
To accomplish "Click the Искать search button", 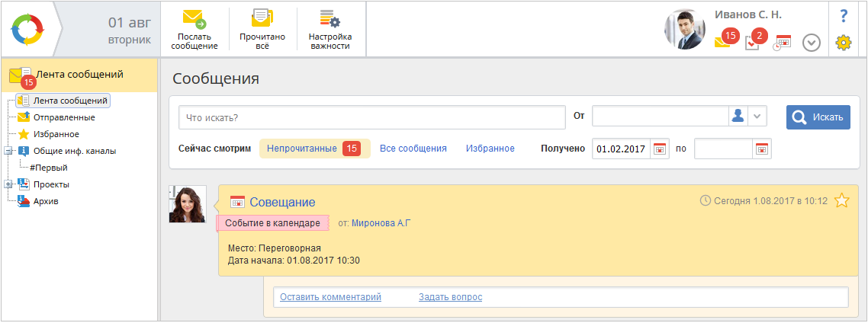I will tap(818, 117).
